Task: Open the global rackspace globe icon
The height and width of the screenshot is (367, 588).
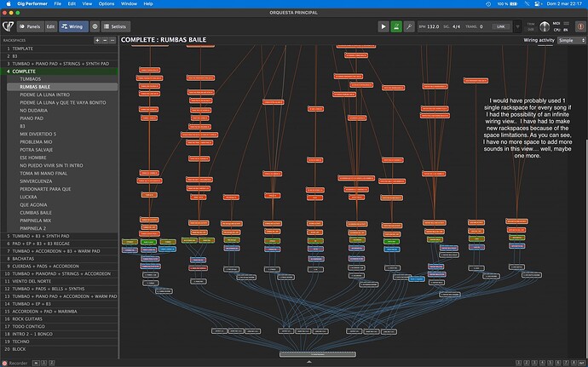Action: coord(95,26)
